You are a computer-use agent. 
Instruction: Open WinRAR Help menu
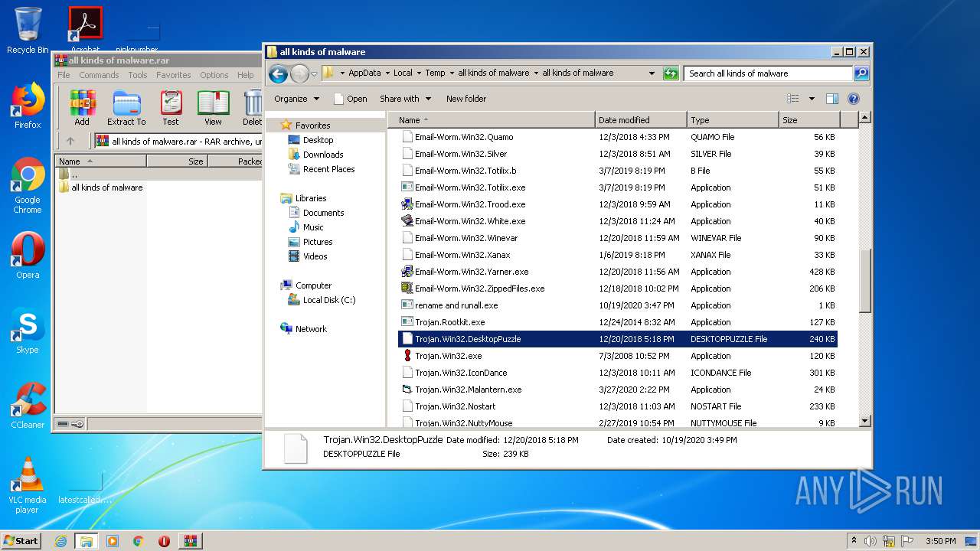(x=245, y=75)
